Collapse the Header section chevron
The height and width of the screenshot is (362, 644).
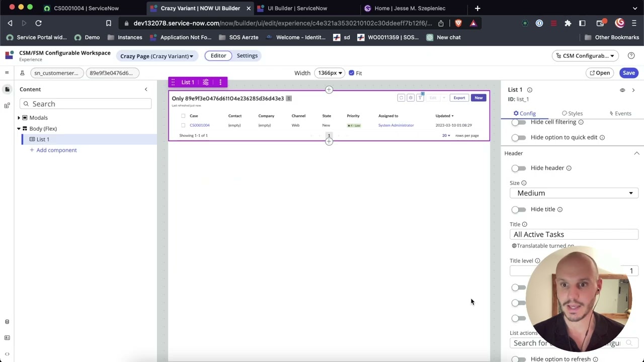[x=636, y=153]
